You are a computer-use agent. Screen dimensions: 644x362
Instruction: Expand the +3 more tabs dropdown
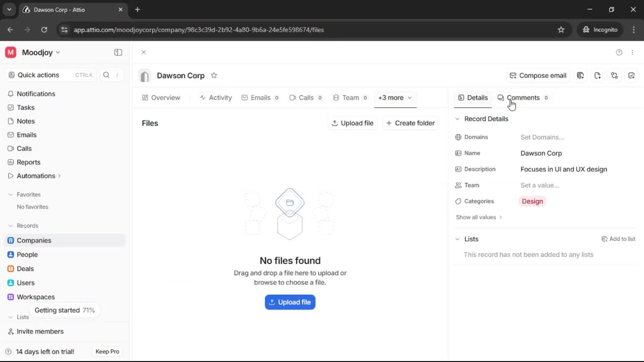[x=395, y=98]
